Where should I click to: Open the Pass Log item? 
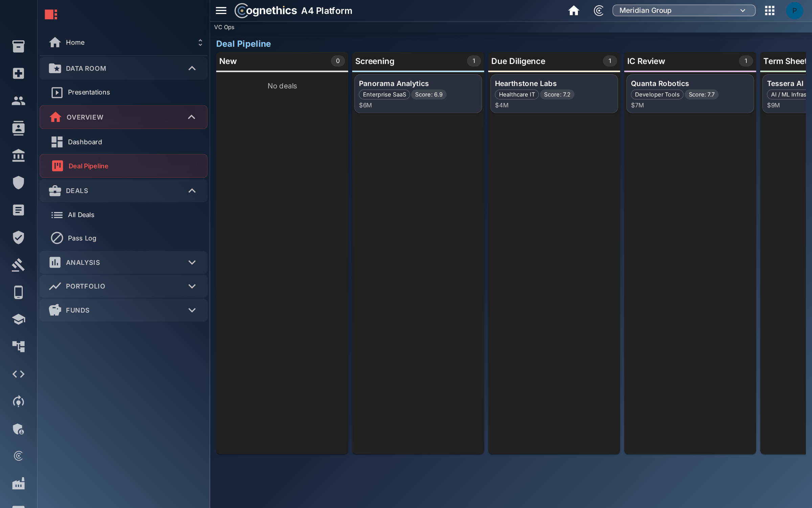(x=123, y=238)
